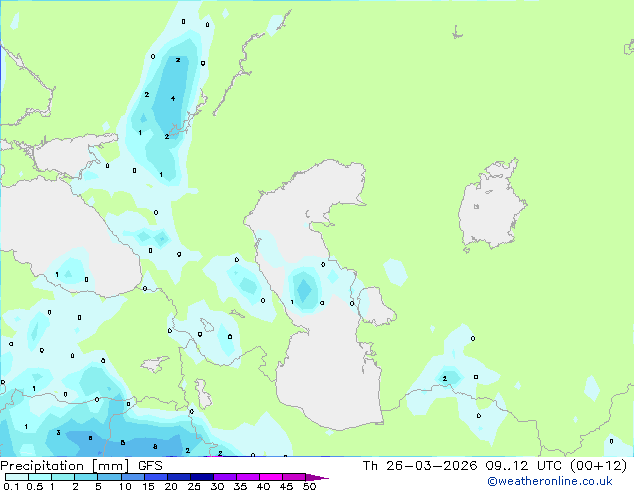Select legend swatch between 45 and 50
This screenshot has width=634, height=490.
tap(294, 477)
